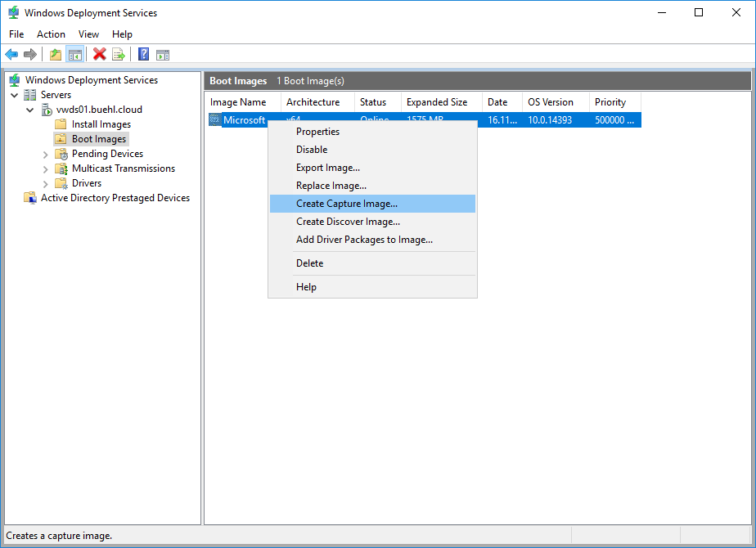756x548 pixels.
Task: Click the vwds01.buehl.cloud server icon
Action: tap(47, 110)
